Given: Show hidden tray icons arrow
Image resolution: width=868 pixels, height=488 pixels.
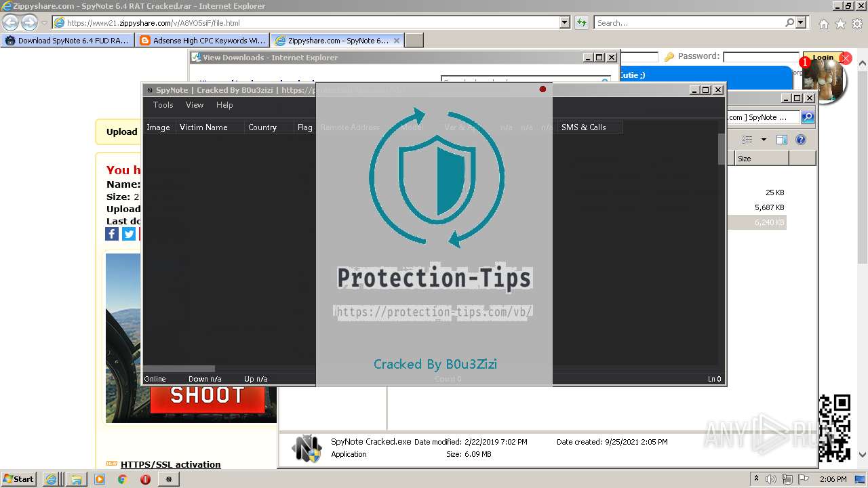Looking at the screenshot, I should coord(756,479).
